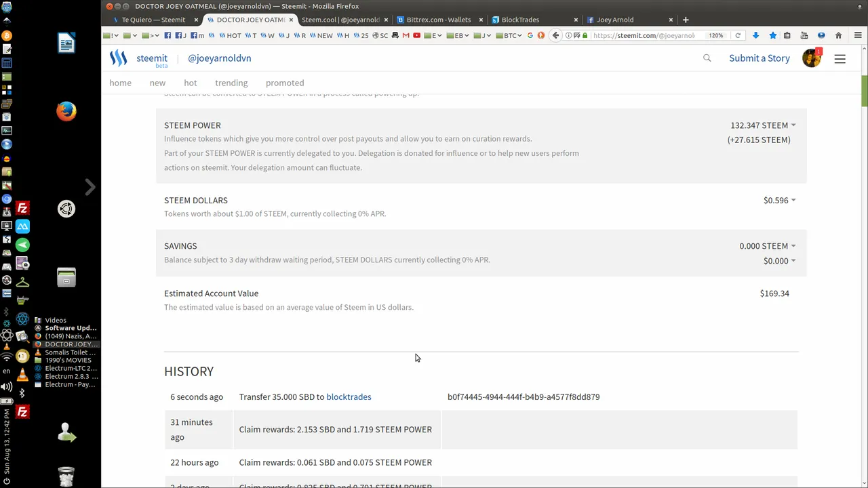The width and height of the screenshot is (868, 488).
Task: Click the Firefox download arrow icon
Action: [x=755, y=35]
